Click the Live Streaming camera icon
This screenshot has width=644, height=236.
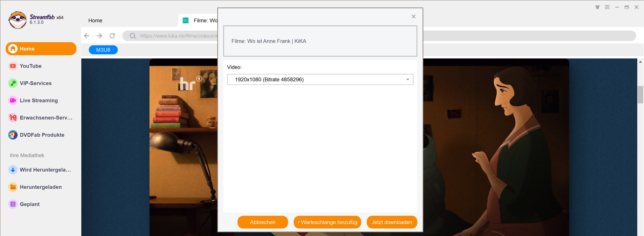click(13, 101)
